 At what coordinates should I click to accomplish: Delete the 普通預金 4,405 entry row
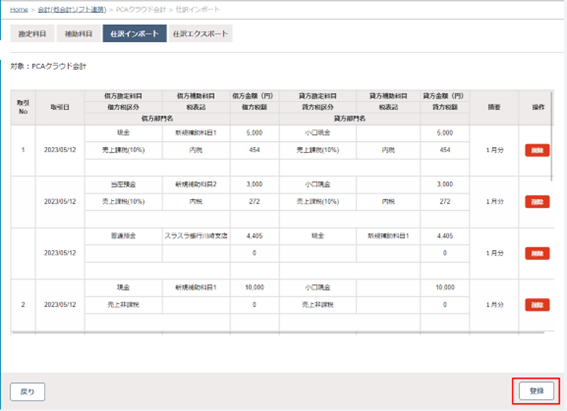[x=537, y=253]
